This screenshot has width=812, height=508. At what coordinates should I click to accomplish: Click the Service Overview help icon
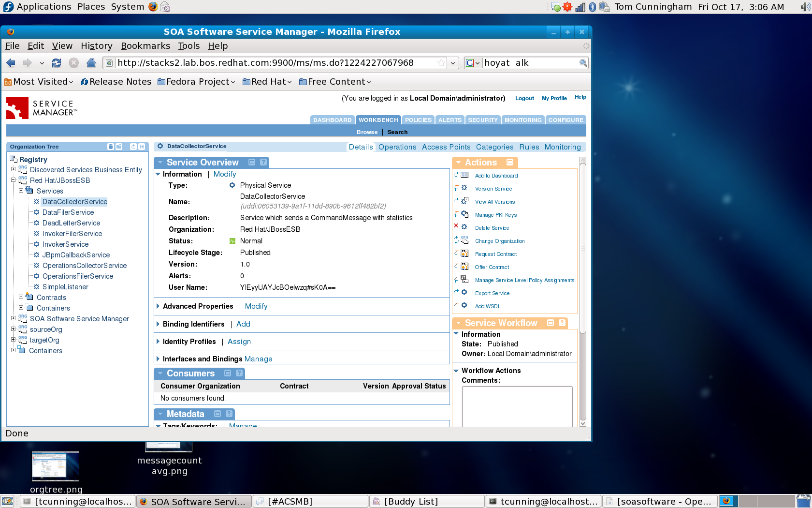click(263, 163)
